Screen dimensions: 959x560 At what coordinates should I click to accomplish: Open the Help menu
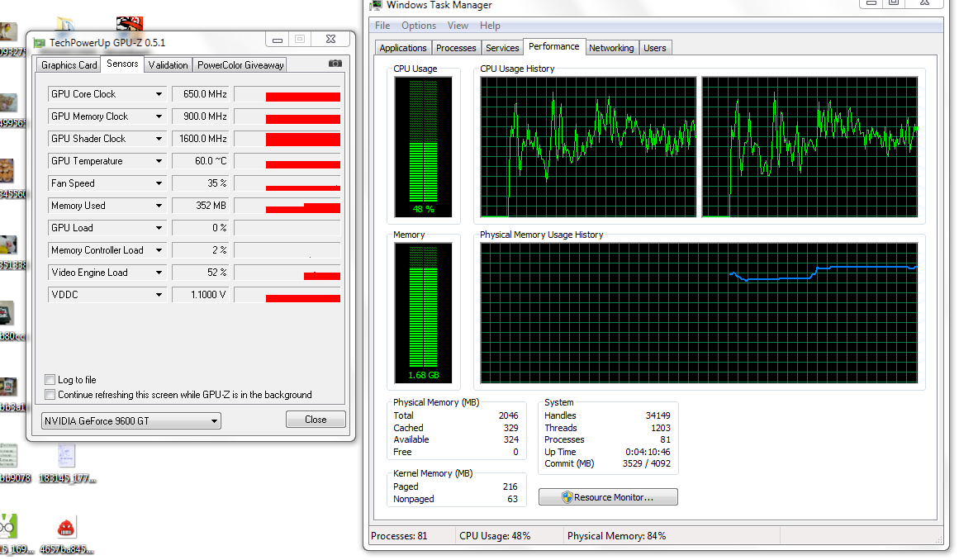(490, 26)
